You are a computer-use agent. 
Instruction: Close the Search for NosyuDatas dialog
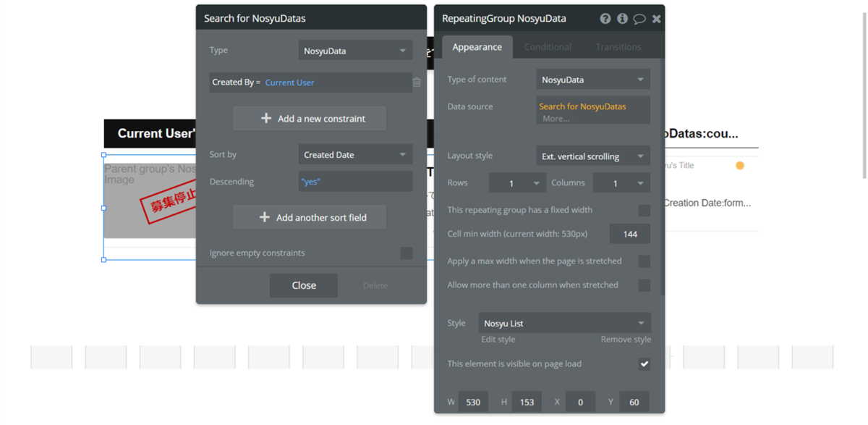[x=304, y=285]
